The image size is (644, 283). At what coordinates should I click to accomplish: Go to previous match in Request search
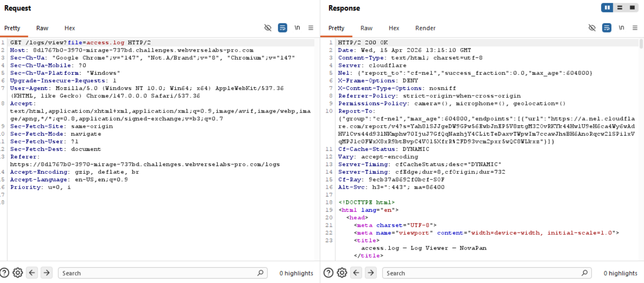tap(32, 273)
